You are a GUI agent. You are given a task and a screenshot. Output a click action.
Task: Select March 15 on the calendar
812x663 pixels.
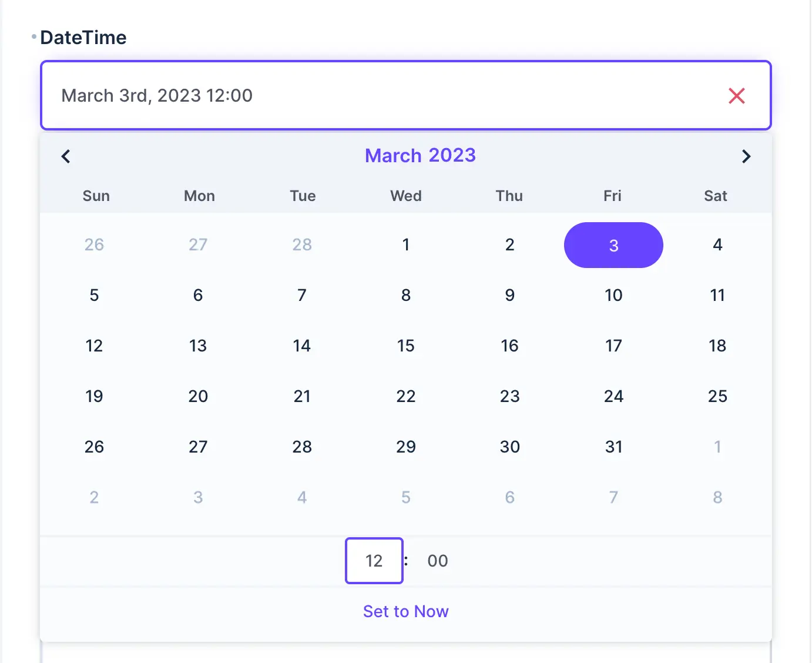(x=405, y=346)
